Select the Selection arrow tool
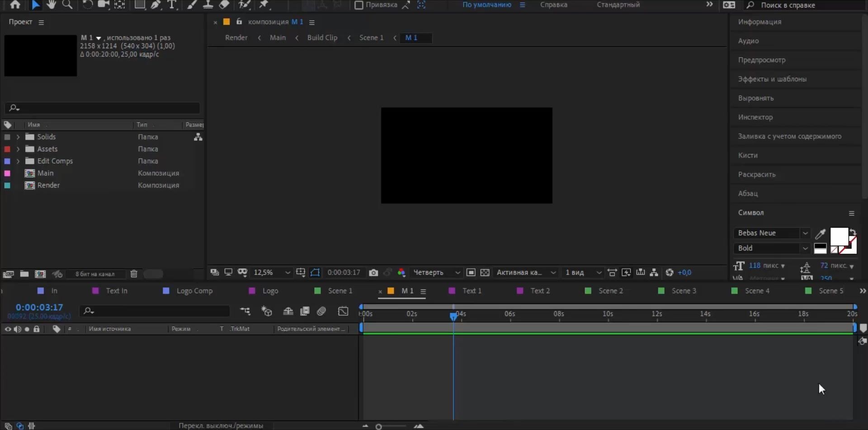 pos(35,5)
